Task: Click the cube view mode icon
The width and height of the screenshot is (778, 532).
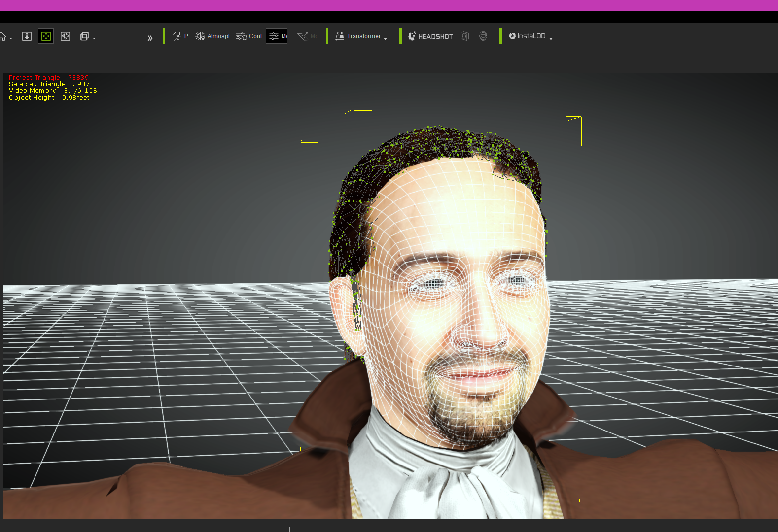Action: (84, 36)
